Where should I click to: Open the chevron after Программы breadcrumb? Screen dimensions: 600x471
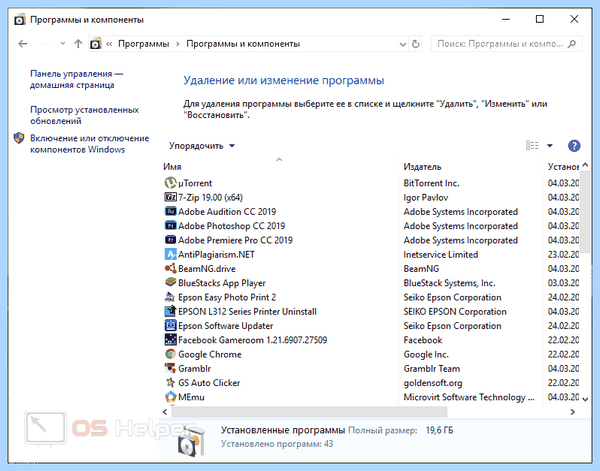[x=178, y=44]
